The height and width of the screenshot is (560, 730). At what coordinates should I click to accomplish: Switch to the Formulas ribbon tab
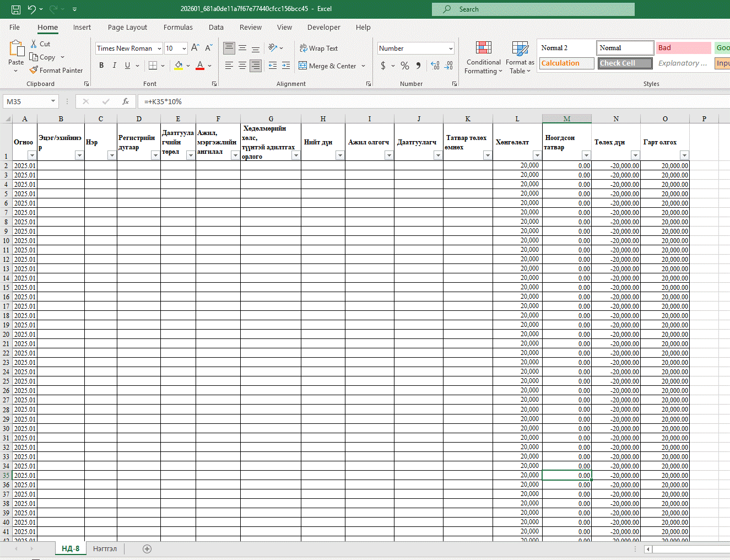(178, 28)
